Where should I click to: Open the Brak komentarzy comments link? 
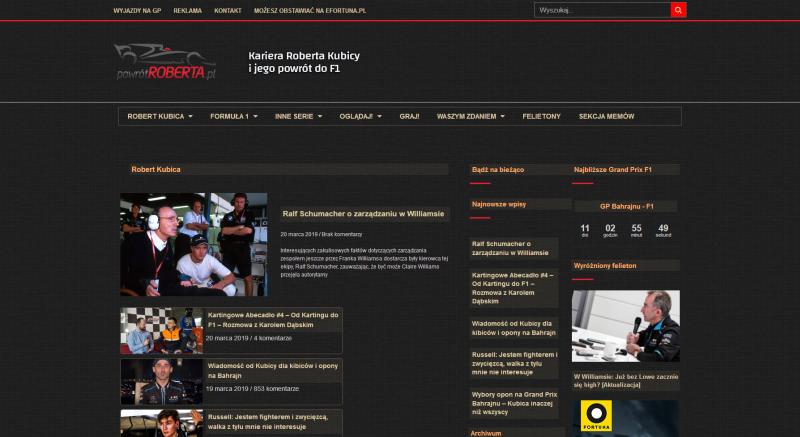click(x=342, y=235)
